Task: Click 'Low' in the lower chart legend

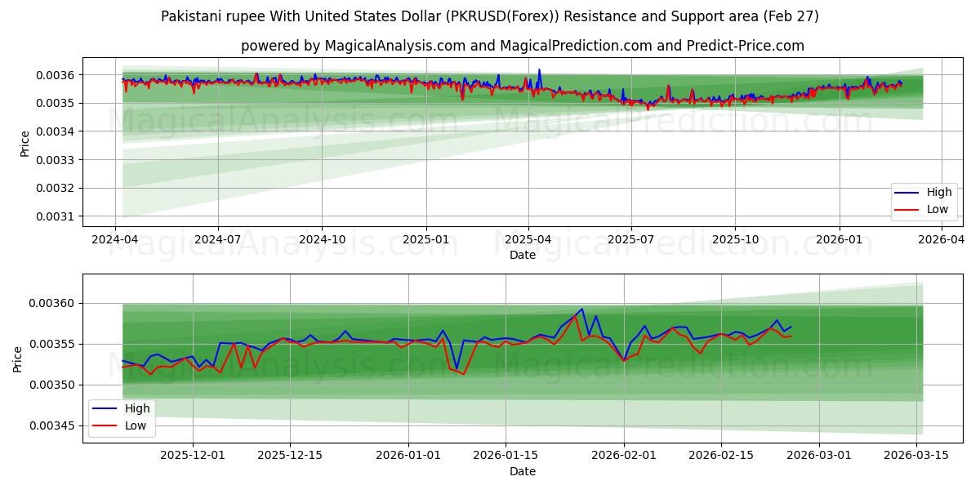Action: (135, 425)
